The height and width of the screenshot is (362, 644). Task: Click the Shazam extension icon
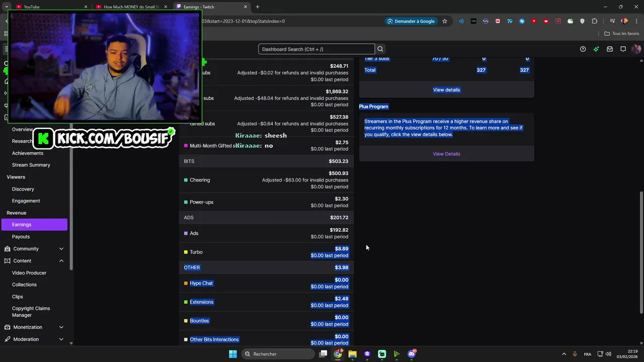[522, 21]
